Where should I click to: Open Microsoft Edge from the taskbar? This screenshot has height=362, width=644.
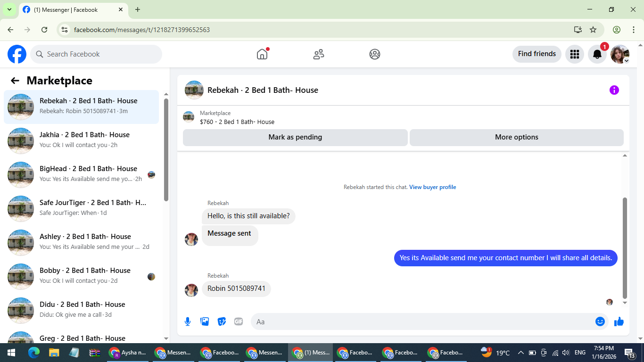(x=33, y=353)
